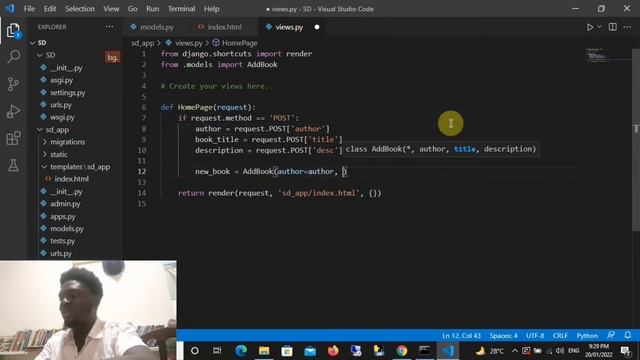Open Microsoft Store from taskbar
640x360 pixels.
point(287,350)
